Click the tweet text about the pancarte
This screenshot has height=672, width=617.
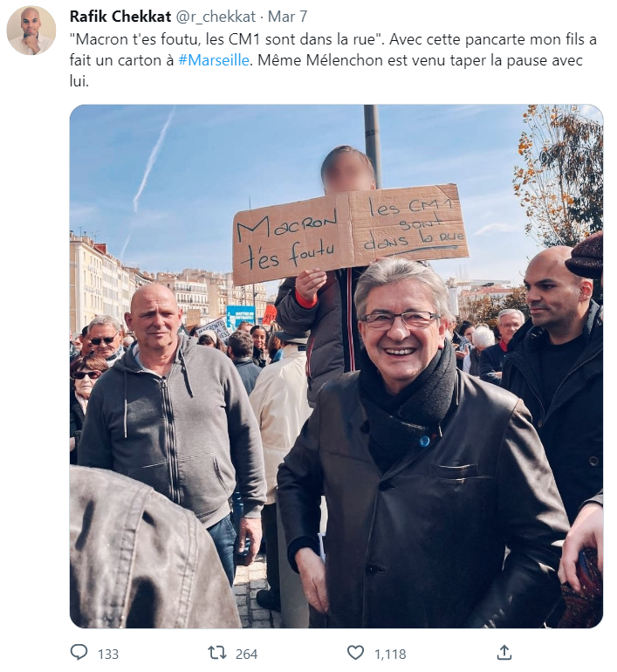coord(332,60)
